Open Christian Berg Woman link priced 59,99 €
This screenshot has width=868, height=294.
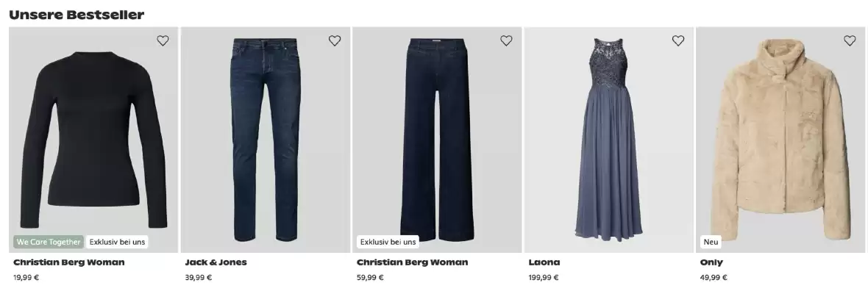coord(412,262)
